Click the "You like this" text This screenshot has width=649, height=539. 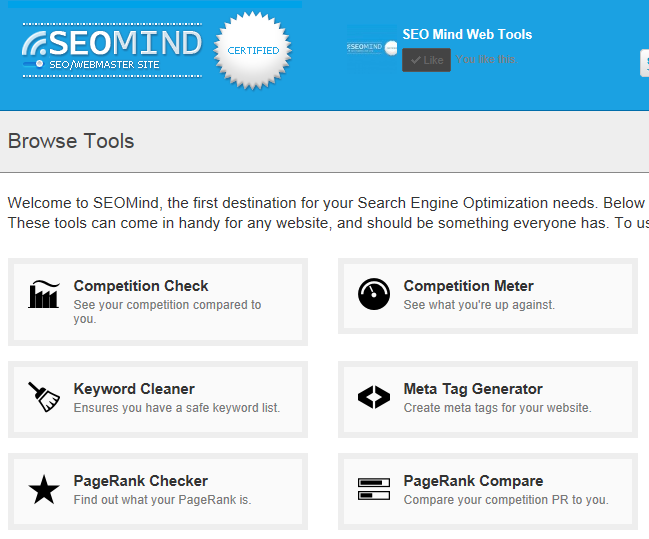(x=487, y=60)
